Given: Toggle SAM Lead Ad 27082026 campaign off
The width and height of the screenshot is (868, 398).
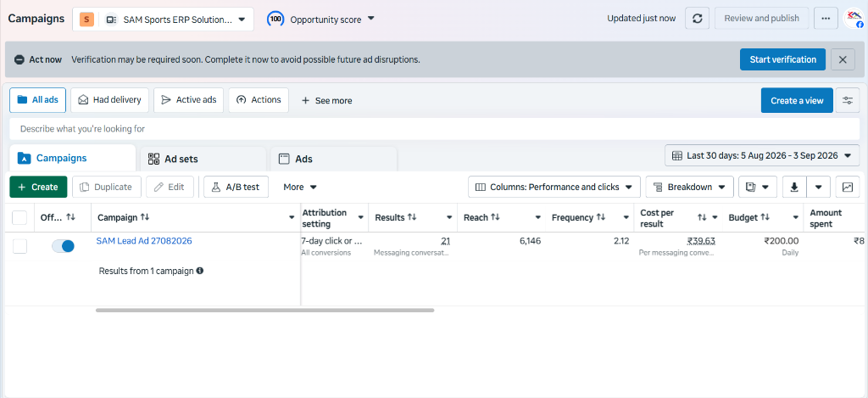Looking at the screenshot, I should 63,246.
